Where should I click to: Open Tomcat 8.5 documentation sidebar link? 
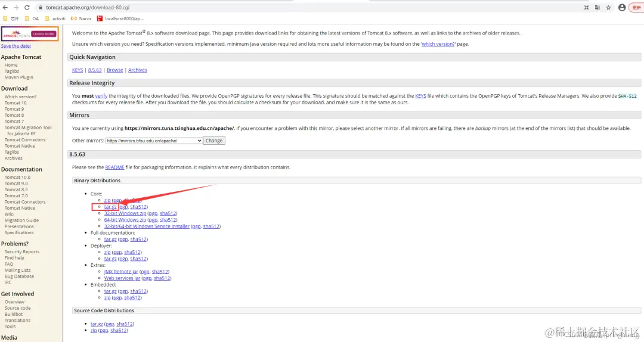16,189
